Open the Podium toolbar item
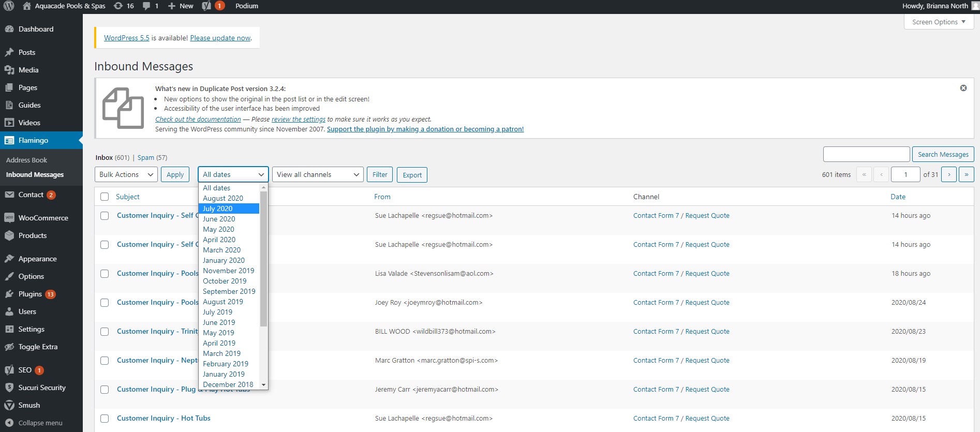The width and height of the screenshot is (980, 432). 247,6
